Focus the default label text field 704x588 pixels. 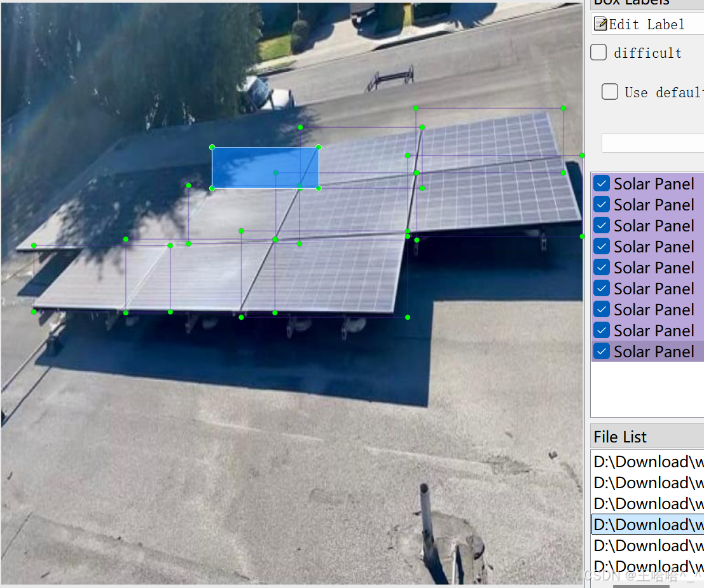tap(653, 143)
